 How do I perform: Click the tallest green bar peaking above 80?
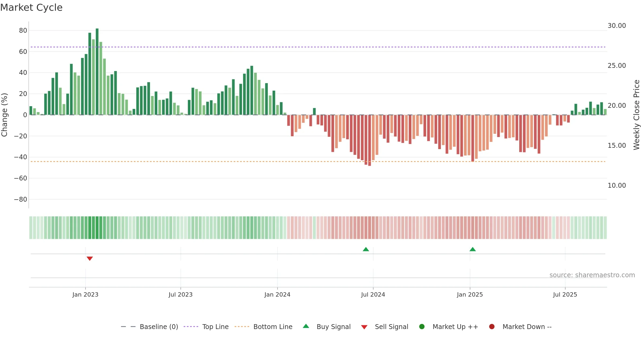pos(97,72)
